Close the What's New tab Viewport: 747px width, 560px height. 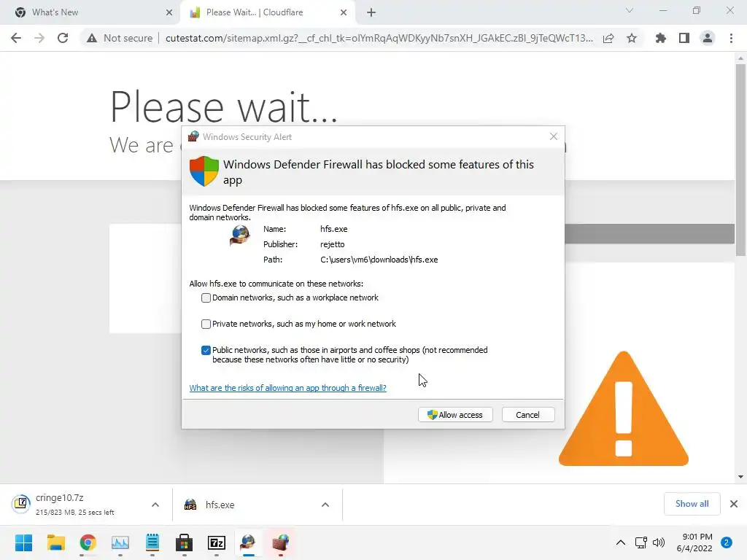[169, 12]
